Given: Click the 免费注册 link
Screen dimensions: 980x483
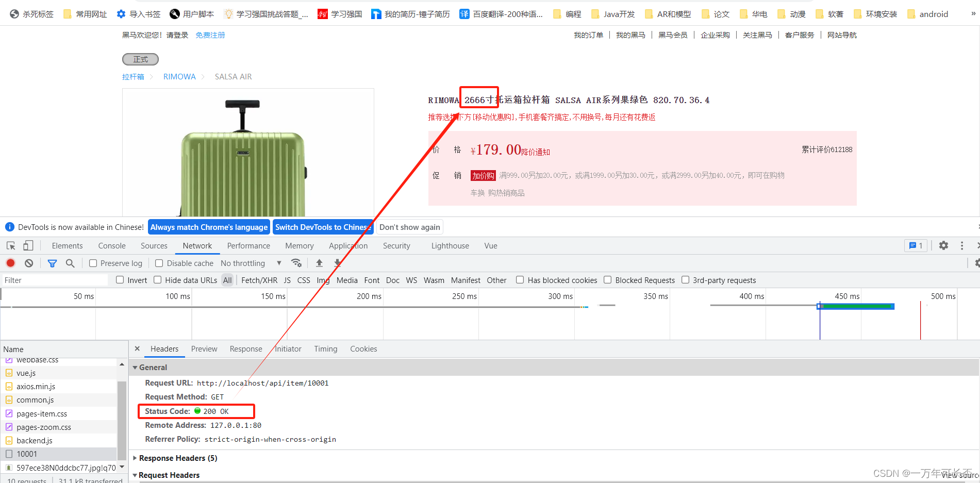Looking at the screenshot, I should pos(210,35).
